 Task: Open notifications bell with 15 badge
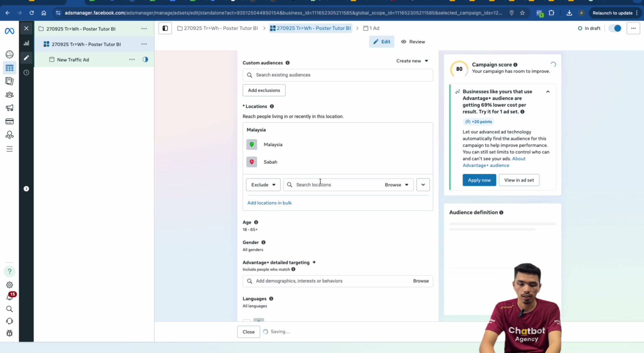[10, 297]
